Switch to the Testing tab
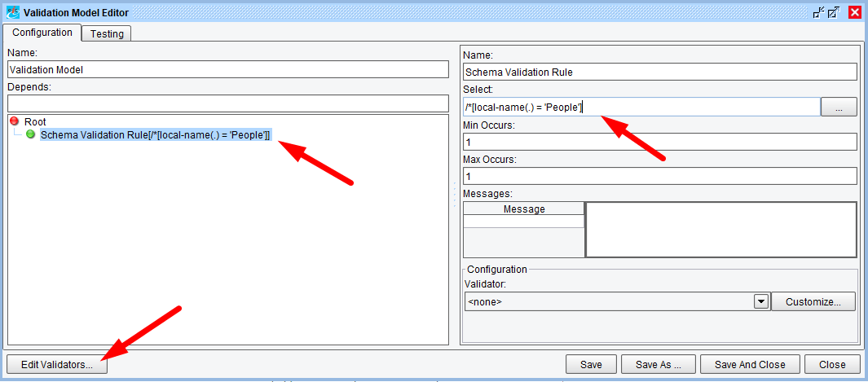Image resolution: width=868 pixels, height=382 pixels. pyautogui.click(x=107, y=33)
